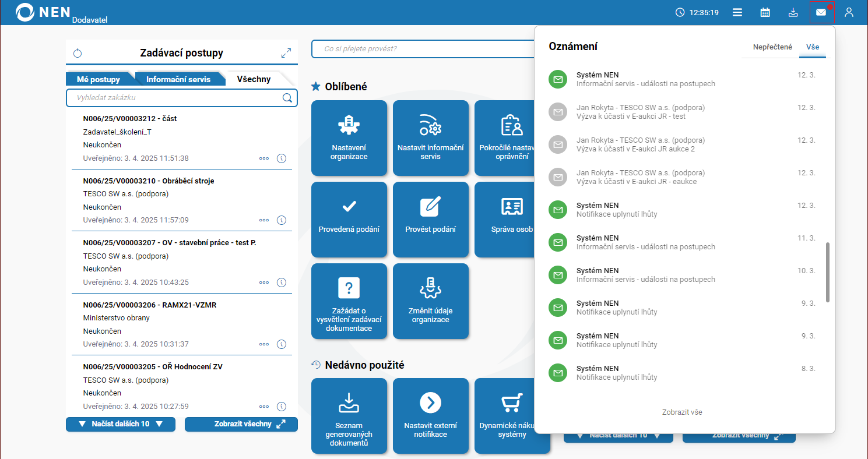
Task: Open Nastavení organizace tile
Action: tap(349, 138)
